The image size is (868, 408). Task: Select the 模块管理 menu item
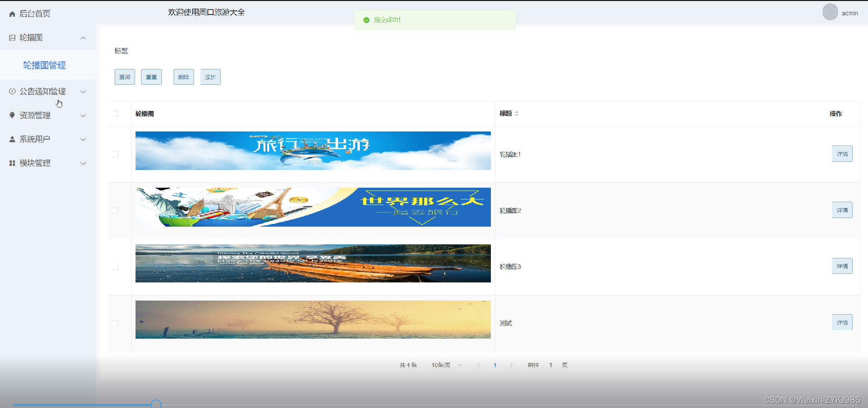tap(48, 163)
